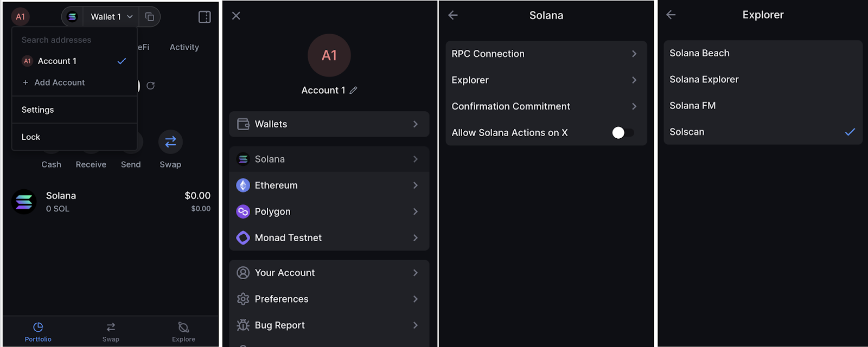Expand the Your Account row chevron

point(416,273)
